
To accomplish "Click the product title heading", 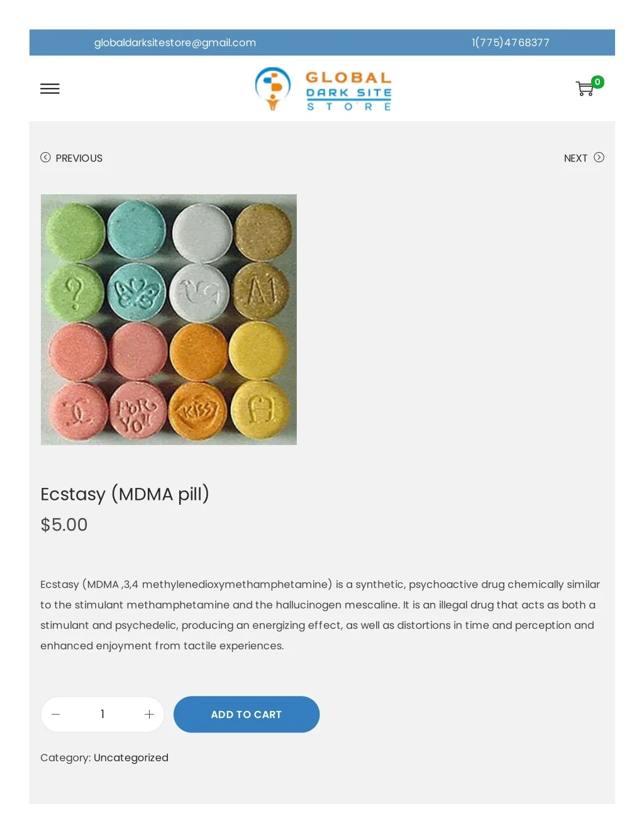I will (x=125, y=494).
